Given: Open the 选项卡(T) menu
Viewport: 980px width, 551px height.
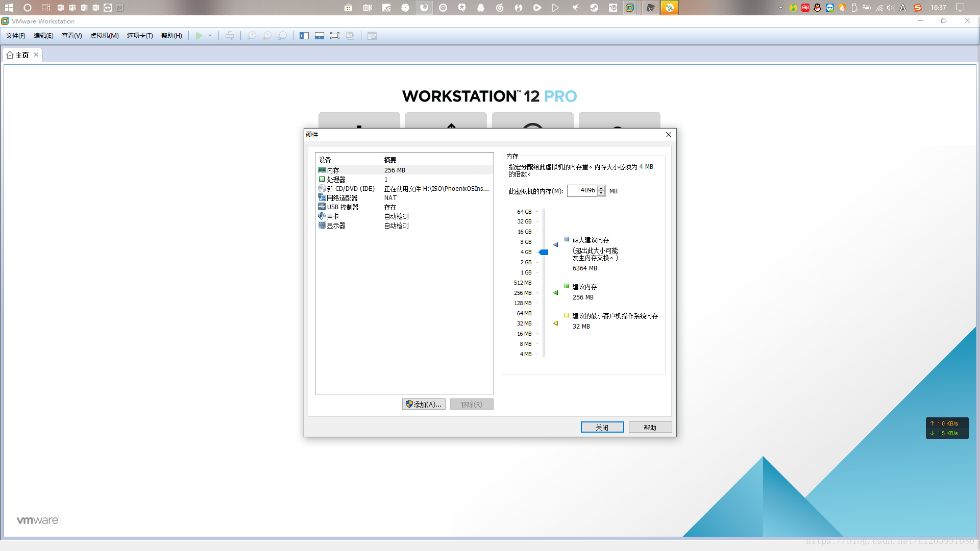Looking at the screenshot, I should point(140,36).
